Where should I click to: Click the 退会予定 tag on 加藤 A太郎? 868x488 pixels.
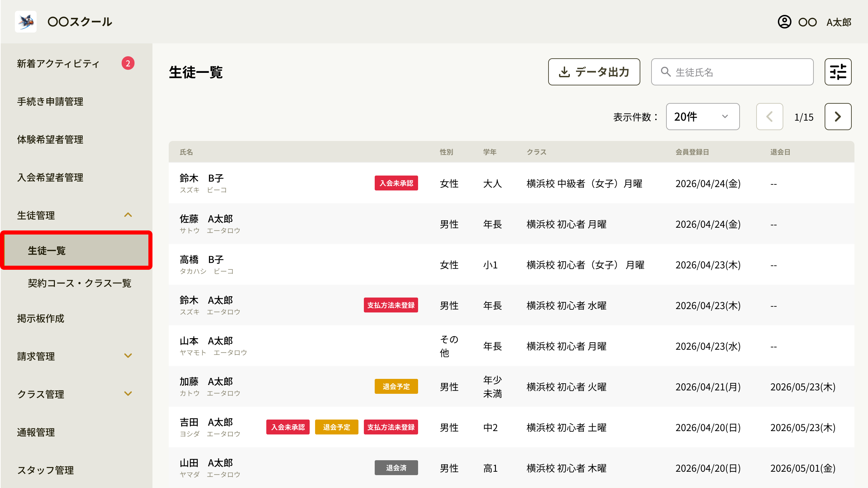[396, 386]
